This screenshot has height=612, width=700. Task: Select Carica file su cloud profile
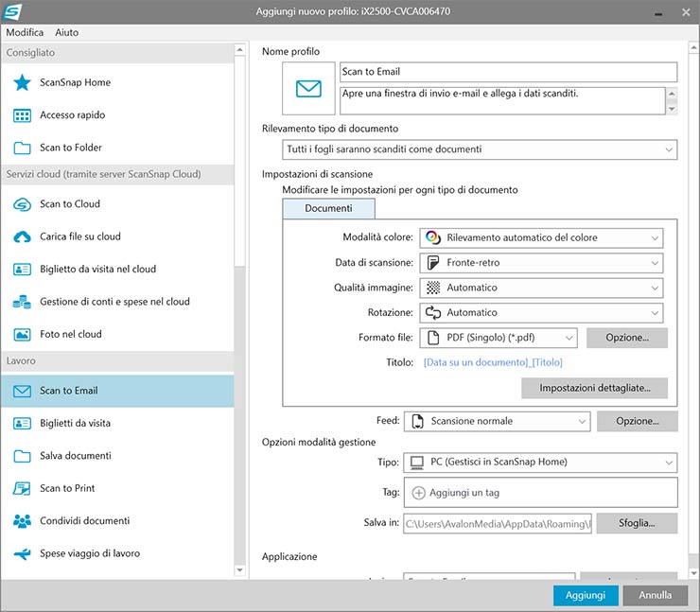tap(117, 237)
